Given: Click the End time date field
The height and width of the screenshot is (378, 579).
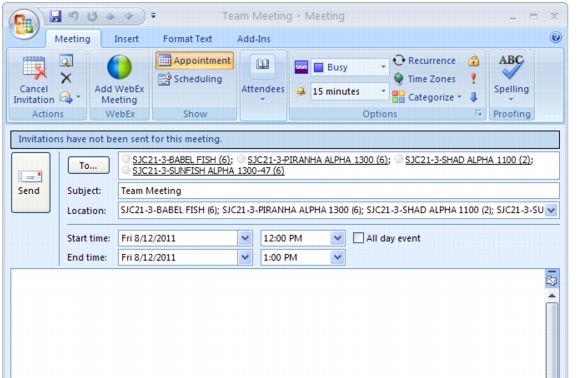Looking at the screenshot, I should click(178, 258).
